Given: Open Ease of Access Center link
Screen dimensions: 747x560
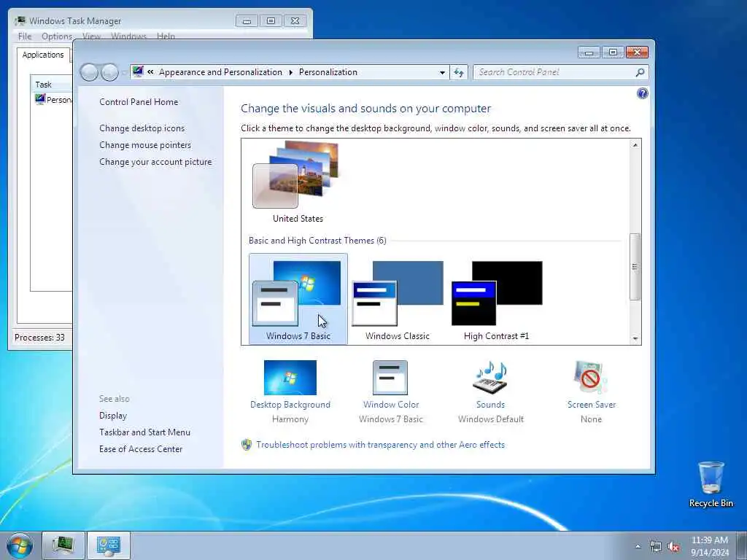Looking at the screenshot, I should (141, 449).
